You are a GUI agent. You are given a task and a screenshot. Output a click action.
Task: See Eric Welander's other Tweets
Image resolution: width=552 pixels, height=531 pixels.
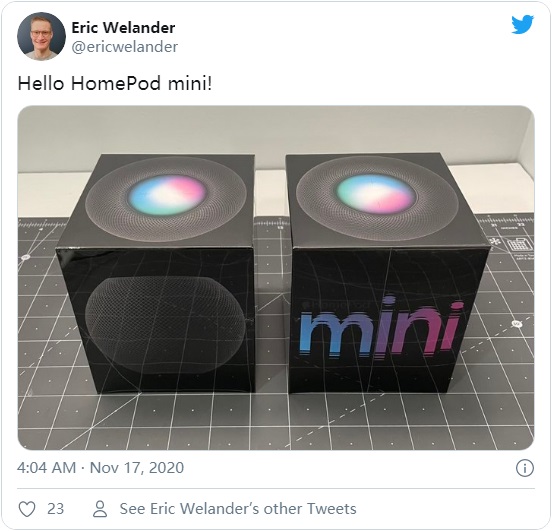[x=238, y=509]
